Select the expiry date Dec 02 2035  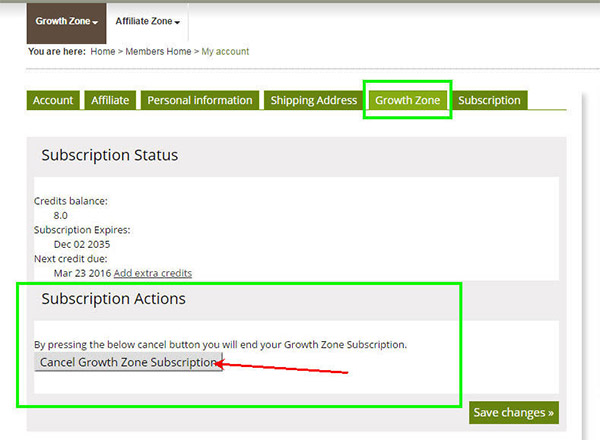pyautogui.click(x=82, y=244)
